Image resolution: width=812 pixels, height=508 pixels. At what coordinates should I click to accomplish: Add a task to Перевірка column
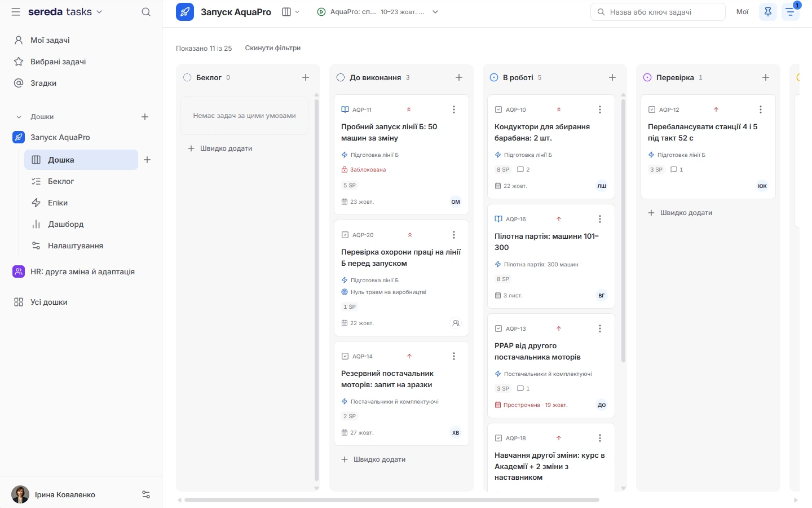click(766, 77)
